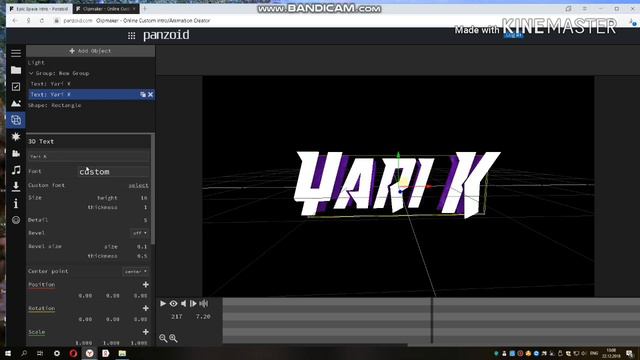Click the Scale label link

pyautogui.click(x=37, y=332)
